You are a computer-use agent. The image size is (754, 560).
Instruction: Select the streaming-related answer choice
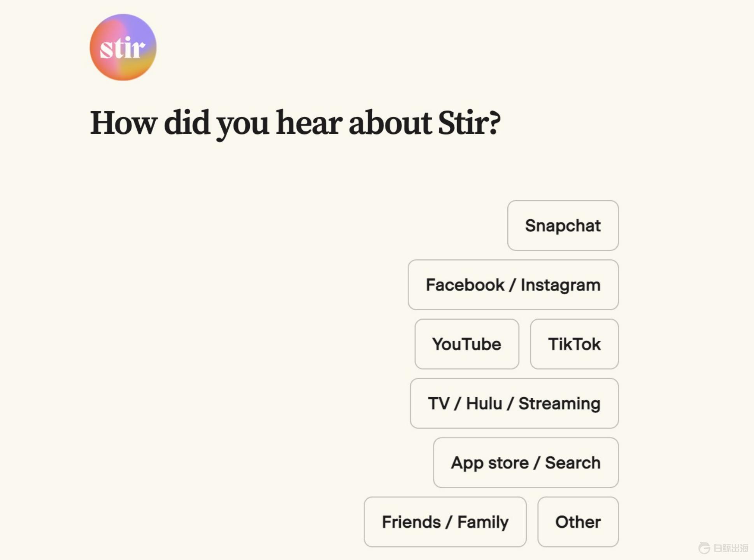point(514,403)
